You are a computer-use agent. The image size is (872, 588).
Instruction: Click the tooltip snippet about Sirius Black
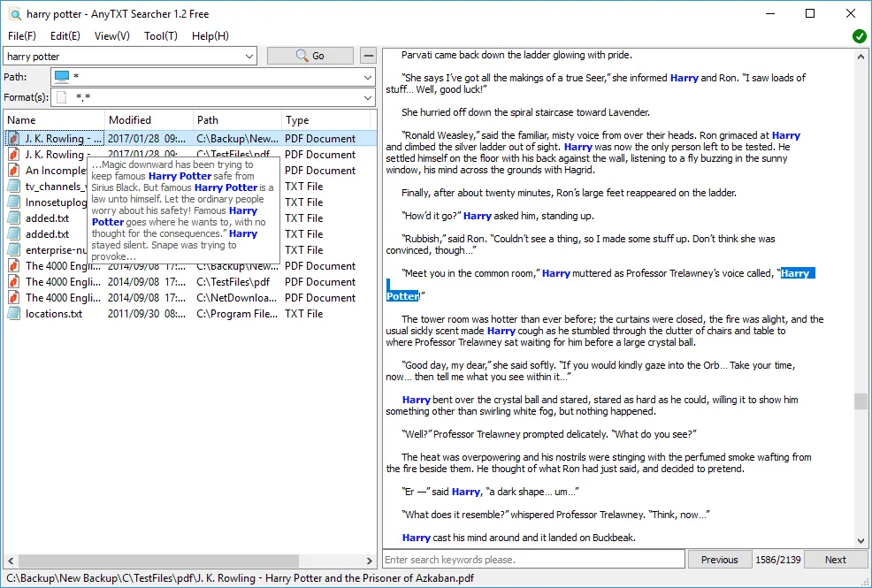(x=183, y=210)
